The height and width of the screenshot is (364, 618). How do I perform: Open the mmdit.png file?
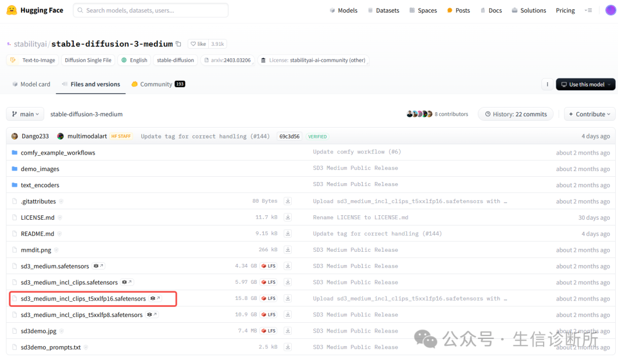pyautogui.click(x=36, y=250)
